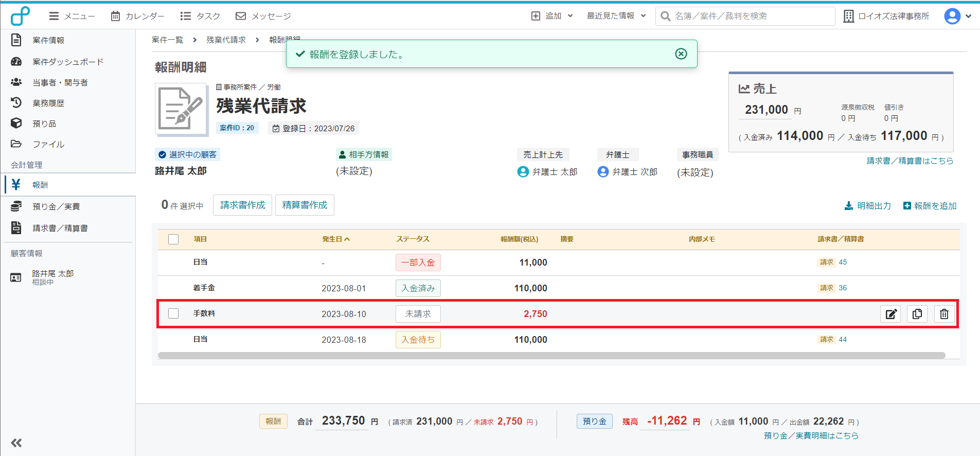The height and width of the screenshot is (456, 980).
Task: Click the 売上 chart icon
Action: [744, 89]
